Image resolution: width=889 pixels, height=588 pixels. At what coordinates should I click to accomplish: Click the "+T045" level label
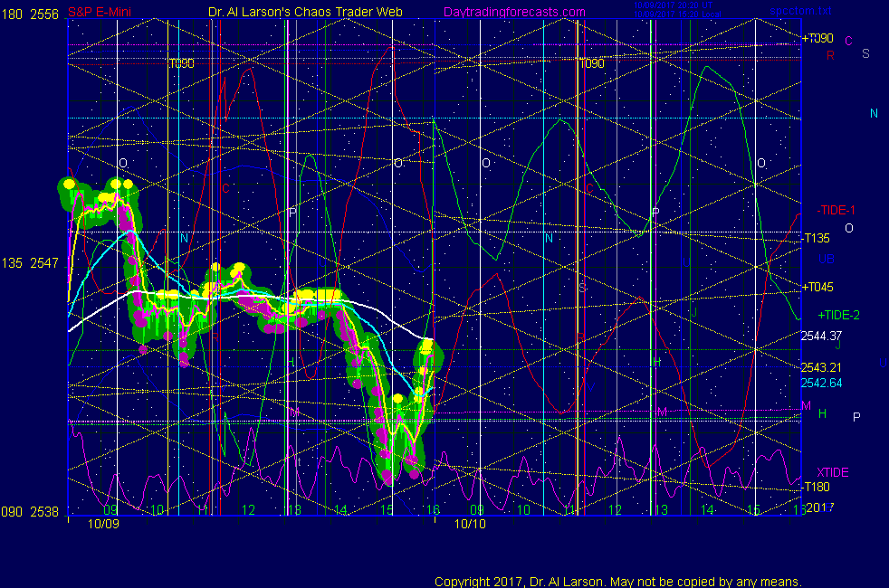click(x=817, y=287)
